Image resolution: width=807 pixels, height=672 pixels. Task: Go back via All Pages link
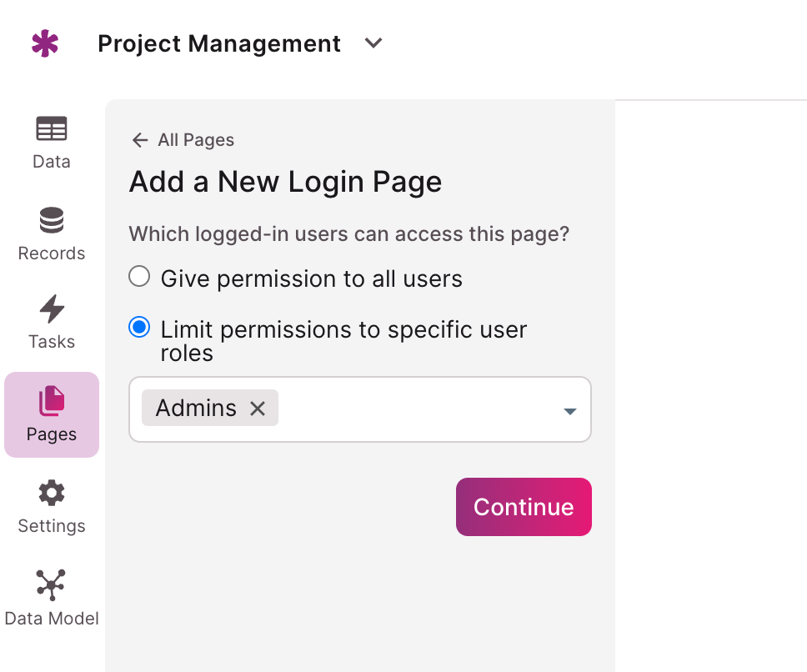click(196, 140)
